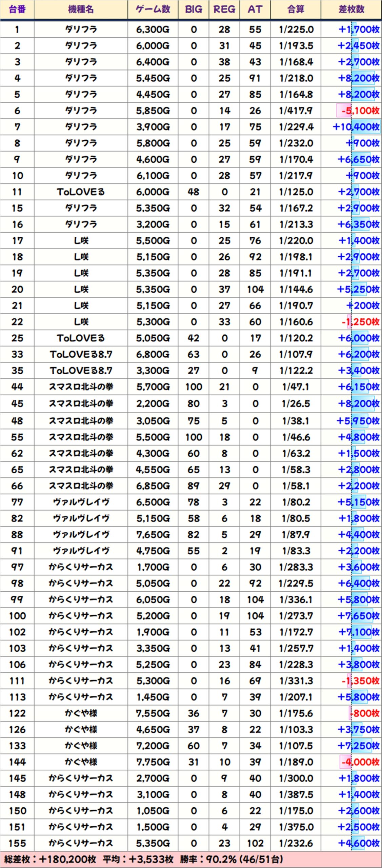Select スマスロ北斗の拳 in row 44
This screenshot has width=382, height=868.
click(81, 387)
